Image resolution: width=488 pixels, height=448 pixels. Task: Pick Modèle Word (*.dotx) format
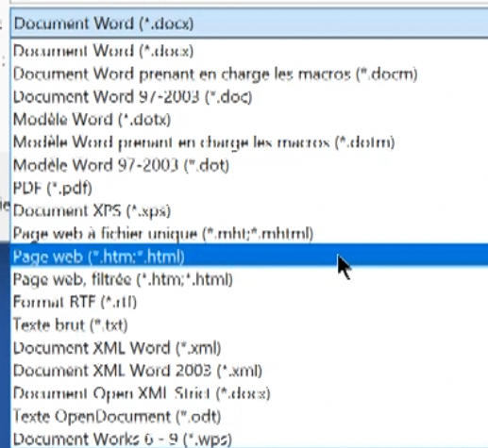pyautogui.click(x=249, y=120)
